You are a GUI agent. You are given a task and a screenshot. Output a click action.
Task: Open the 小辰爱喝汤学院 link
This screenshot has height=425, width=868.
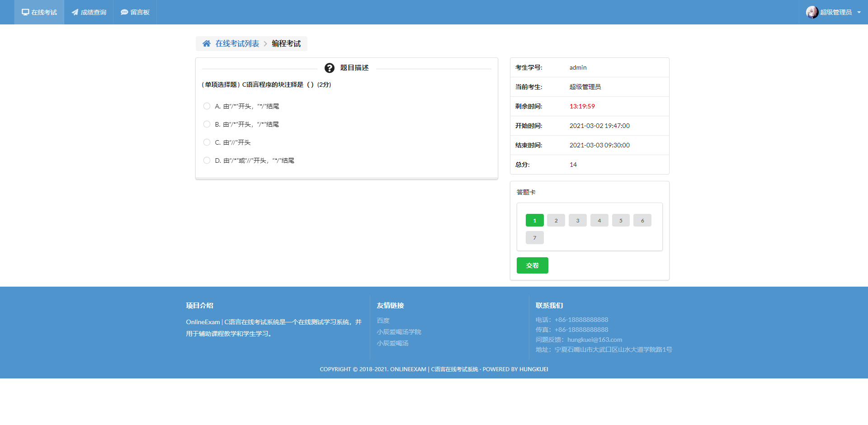(399, 331)
